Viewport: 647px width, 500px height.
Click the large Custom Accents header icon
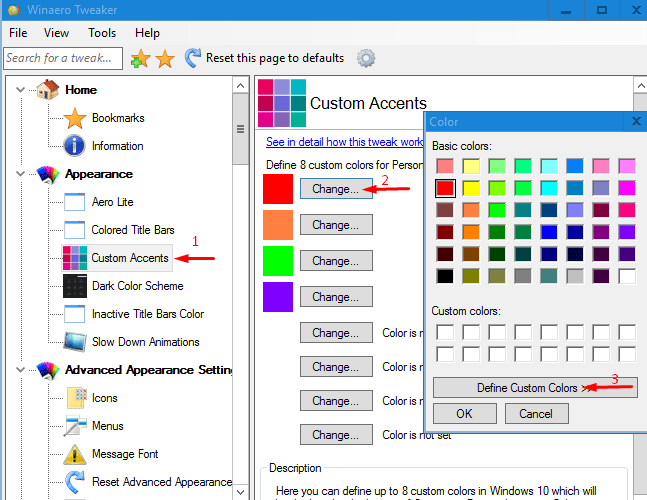(x=282, y=103)
